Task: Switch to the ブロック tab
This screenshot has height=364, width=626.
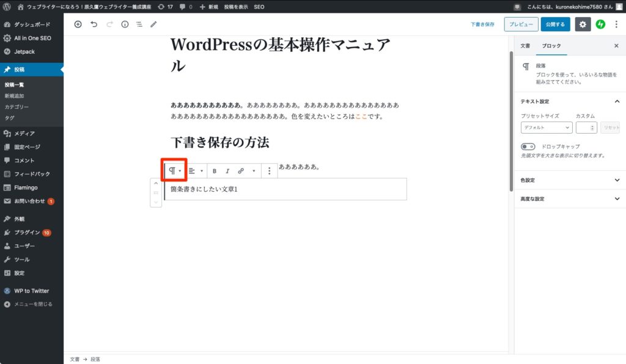Action: (x=551, y=46)
